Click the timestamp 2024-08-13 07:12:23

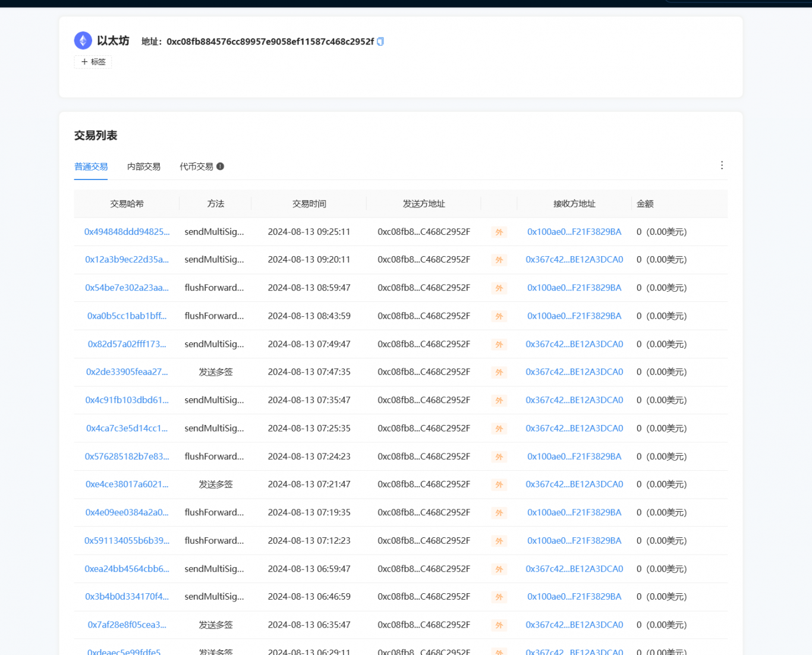(x=309, y=541)
